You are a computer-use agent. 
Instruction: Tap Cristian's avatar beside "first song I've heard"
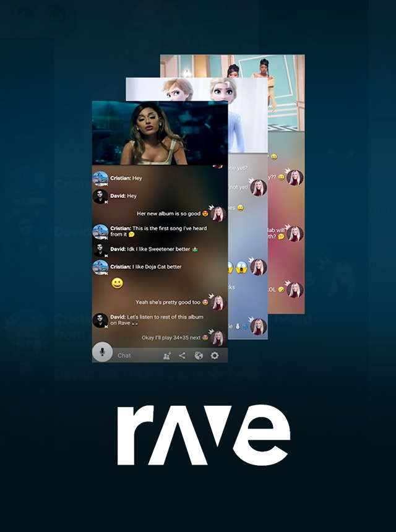click(x=100, y=232)
